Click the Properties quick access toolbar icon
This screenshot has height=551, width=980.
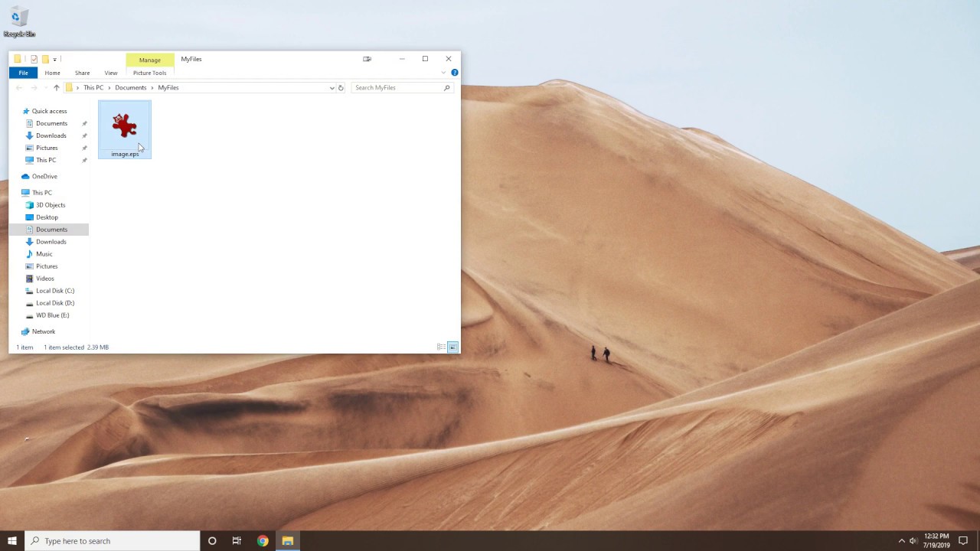[x=34, y=59]
